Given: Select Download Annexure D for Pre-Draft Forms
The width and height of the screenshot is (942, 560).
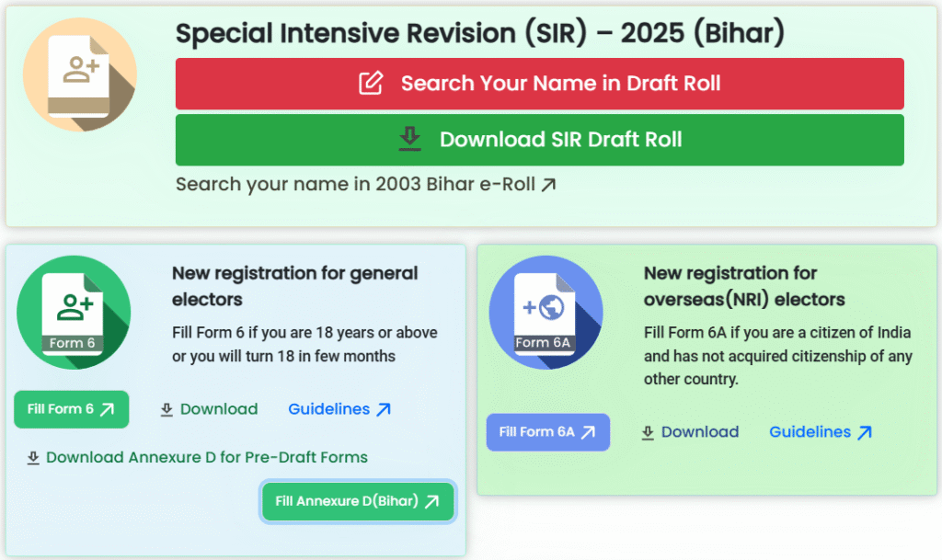Looking at the screenshot, I should click(206, 457).
